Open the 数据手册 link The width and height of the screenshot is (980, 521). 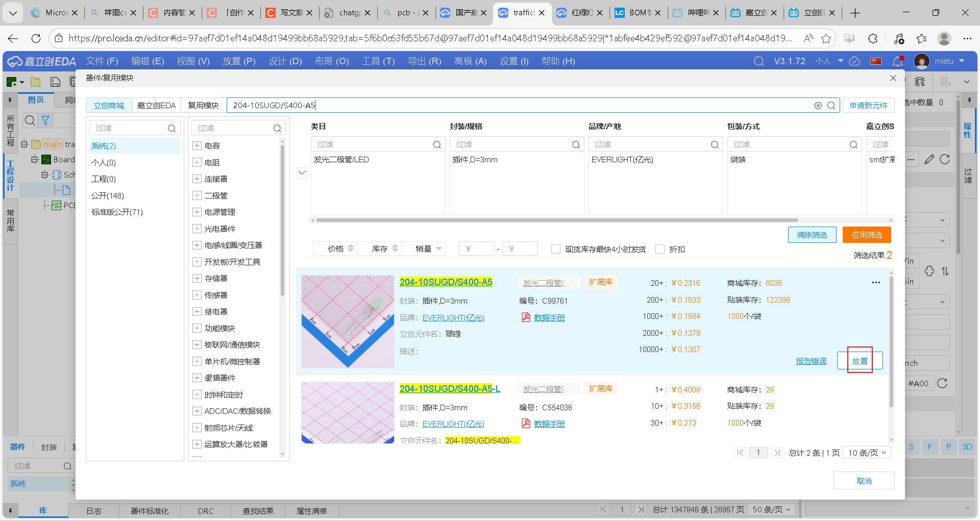pos(549,317)
